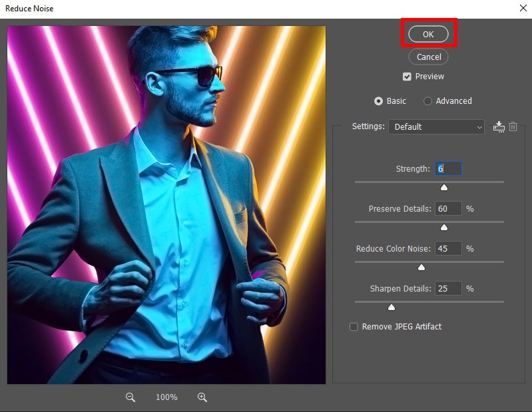Click the Preserve Details value field
This screenshot has width=532, height=412.
click(x=448, y=208)
